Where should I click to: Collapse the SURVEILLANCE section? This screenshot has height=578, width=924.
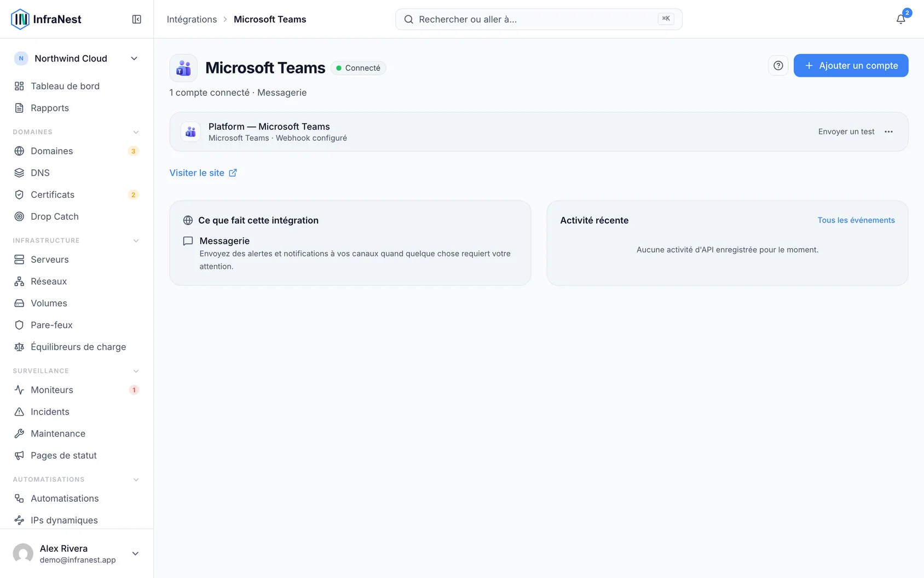(136, 371)
